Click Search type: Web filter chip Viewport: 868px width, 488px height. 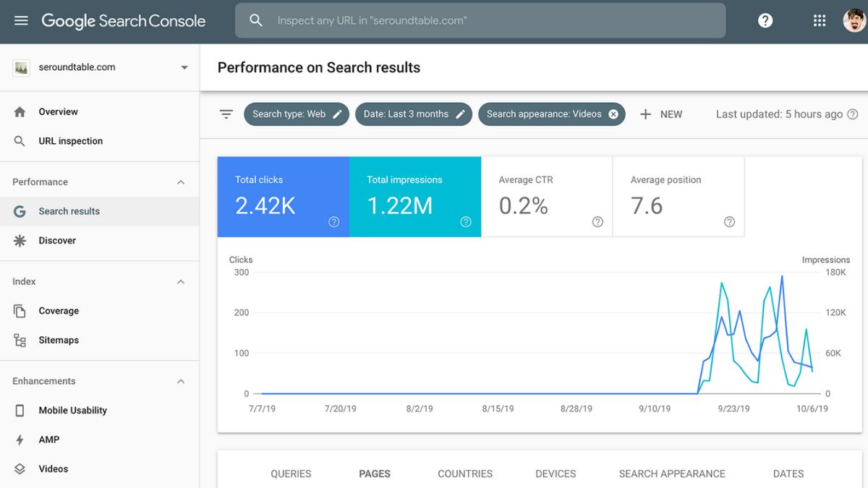(x=297, y=114)
